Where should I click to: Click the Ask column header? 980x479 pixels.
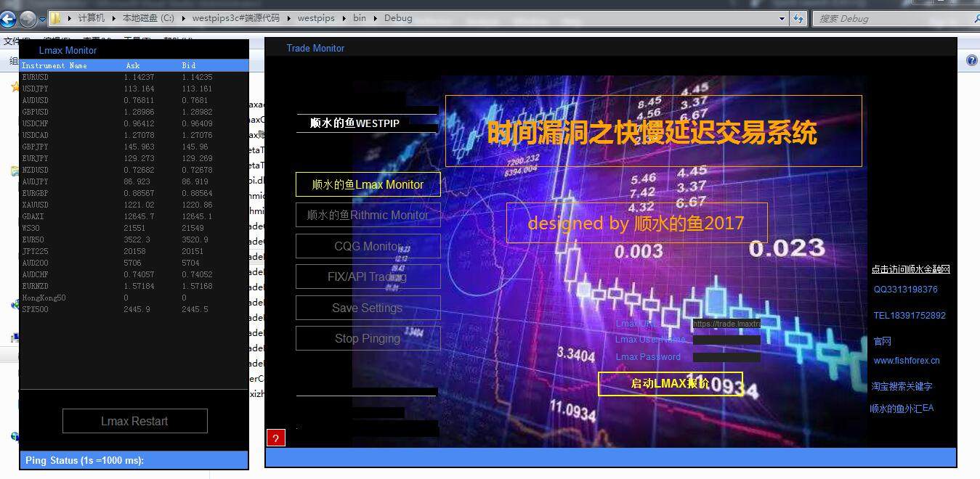132,65
